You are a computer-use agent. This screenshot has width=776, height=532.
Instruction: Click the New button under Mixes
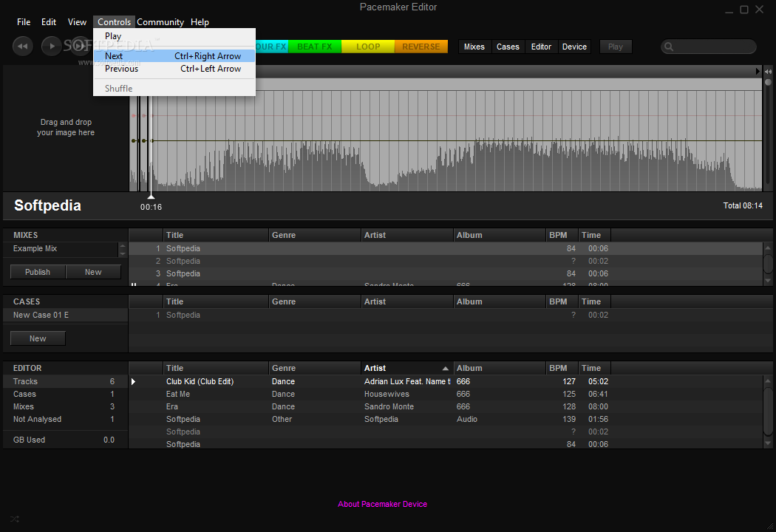(x=93, y=272)
